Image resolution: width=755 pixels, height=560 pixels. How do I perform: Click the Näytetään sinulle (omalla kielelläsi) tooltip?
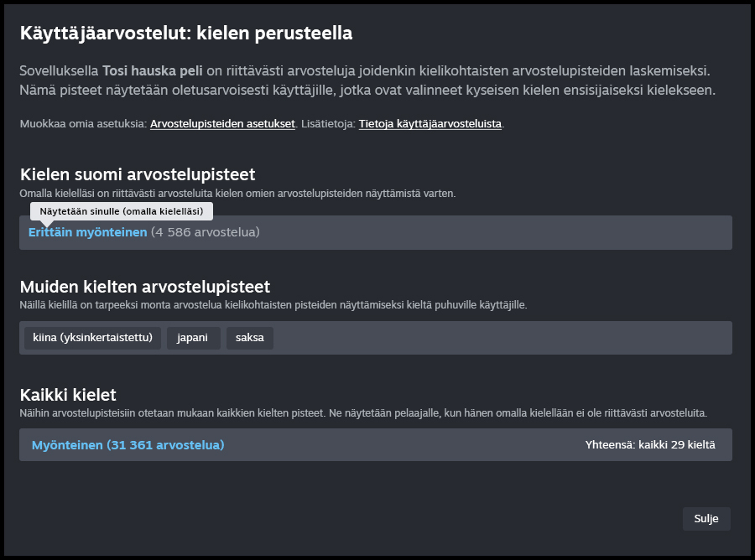(x=121, y=211)
